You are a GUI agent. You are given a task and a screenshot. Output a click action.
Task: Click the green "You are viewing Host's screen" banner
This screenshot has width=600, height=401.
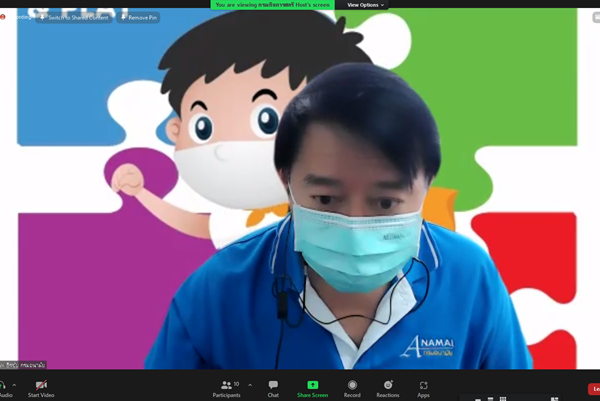272,5
